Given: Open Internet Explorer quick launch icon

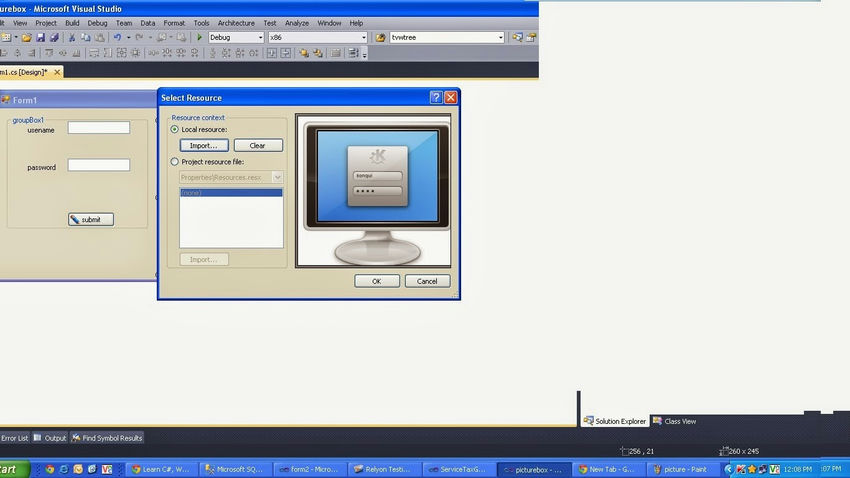Looking at the screenshot, I should click(64, 469).
